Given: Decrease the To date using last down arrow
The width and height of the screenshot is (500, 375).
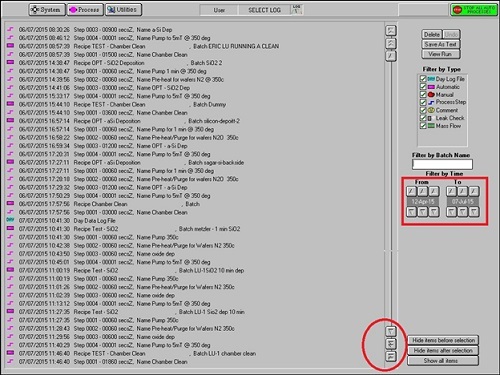Looking at the screenshot, I should click(x=474, y=212).
